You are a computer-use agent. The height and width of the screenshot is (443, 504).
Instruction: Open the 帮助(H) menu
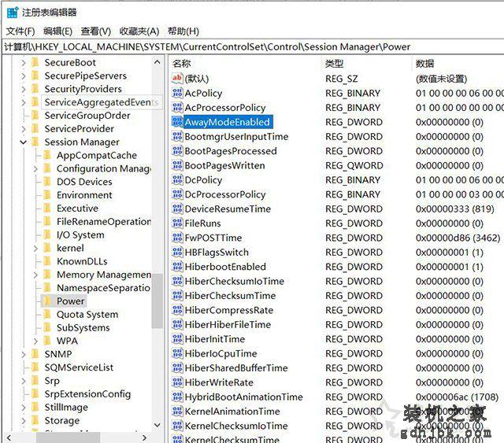pyautogui.click(x=183, y=31)
